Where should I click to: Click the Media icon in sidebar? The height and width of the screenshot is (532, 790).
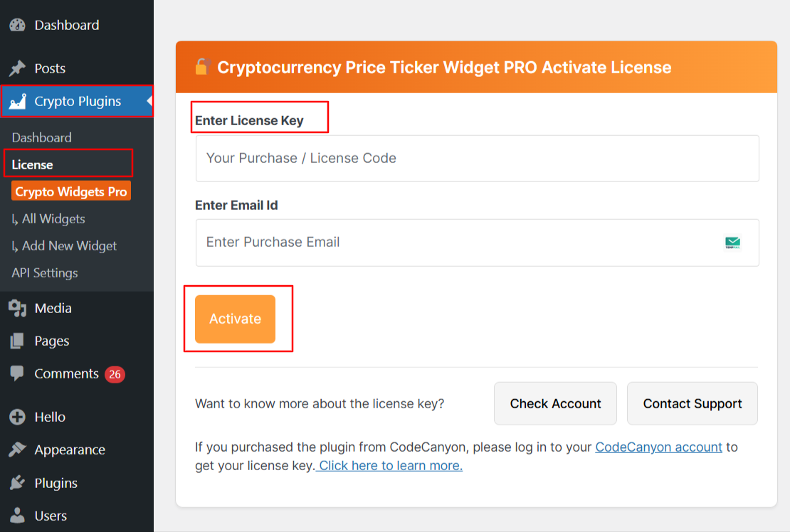tap(17, 309)
